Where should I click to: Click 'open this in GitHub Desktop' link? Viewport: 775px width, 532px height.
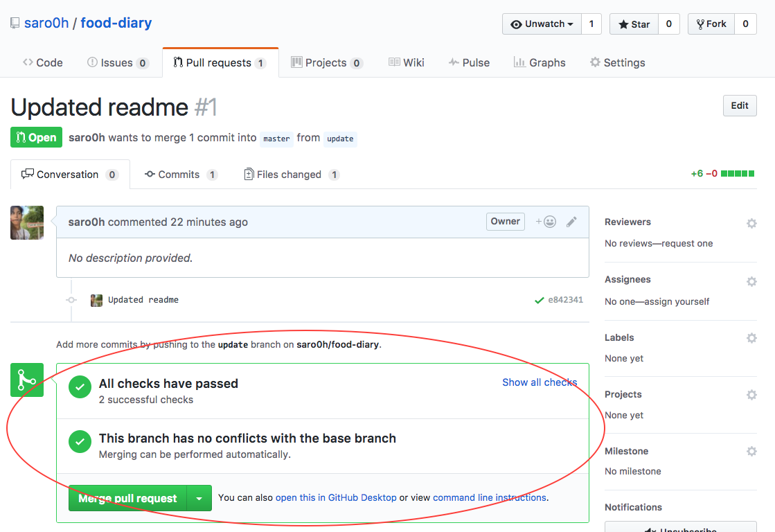click(336, 498)
